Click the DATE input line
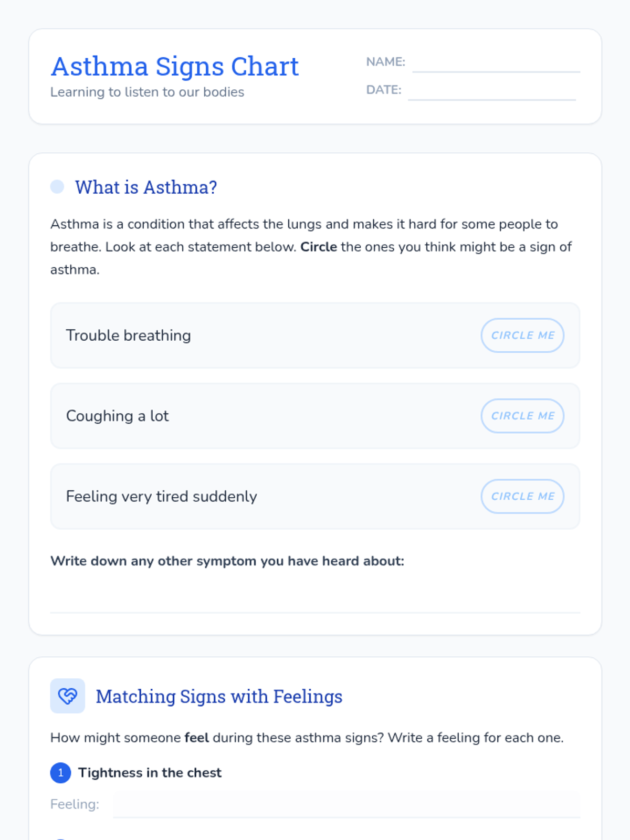This screenshot has width=630, height=840. (x=491, y=91)
